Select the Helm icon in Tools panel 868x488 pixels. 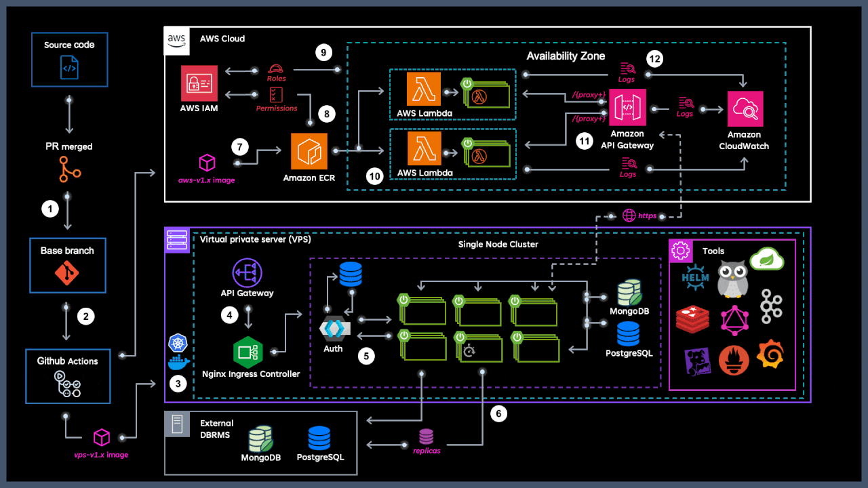(694, 278)
